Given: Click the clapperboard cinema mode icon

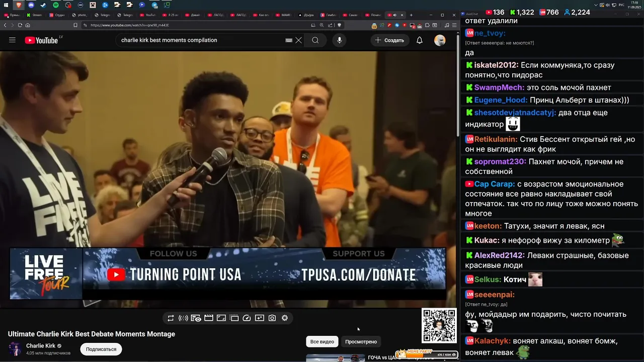Looking at the screenshot, I should tap(208, 318).
